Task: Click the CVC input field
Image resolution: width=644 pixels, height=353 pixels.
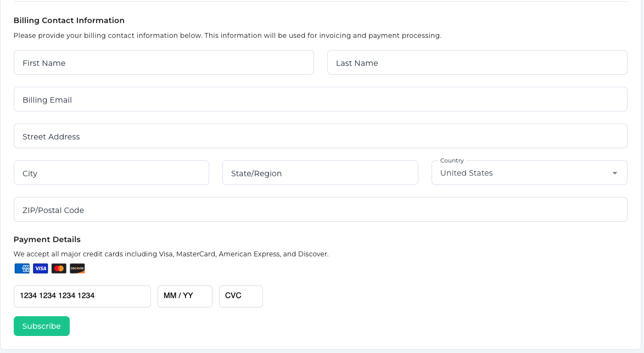Action: (240, 296)
